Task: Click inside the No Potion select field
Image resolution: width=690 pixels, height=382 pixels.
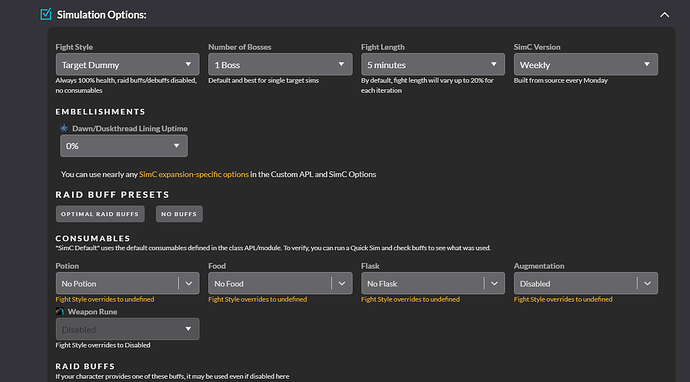Action: [x=117, y=283]
